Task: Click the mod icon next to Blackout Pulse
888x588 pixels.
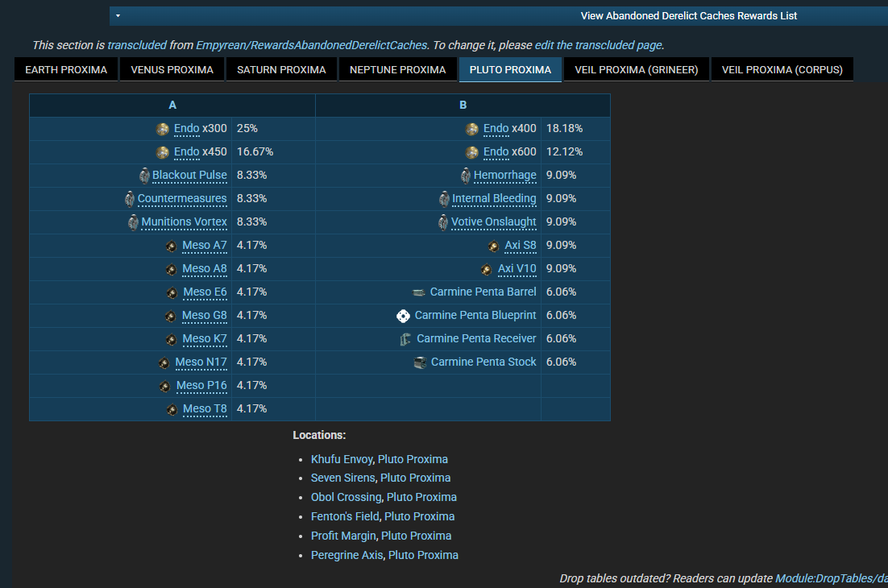Action: point(143,176)
